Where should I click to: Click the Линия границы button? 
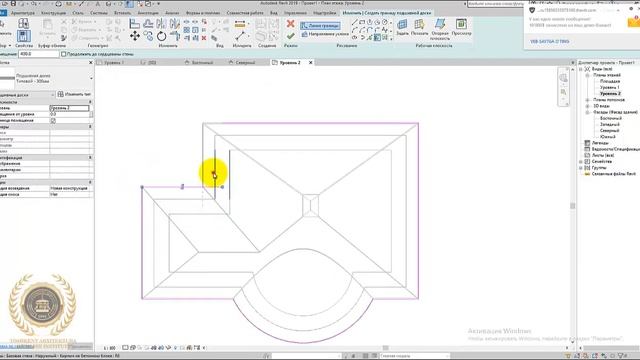tap(320, 26)
